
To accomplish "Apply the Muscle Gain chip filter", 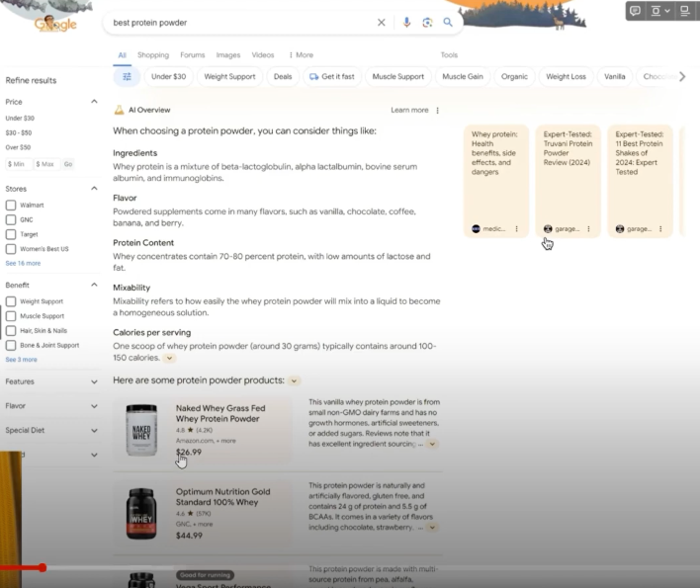I will [x=463, y=77].
